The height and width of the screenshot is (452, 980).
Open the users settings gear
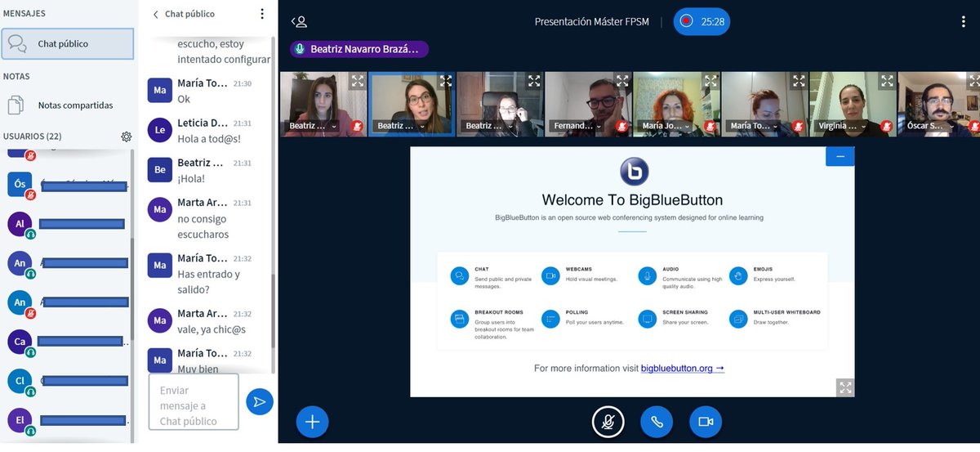(x=126, y=136)
